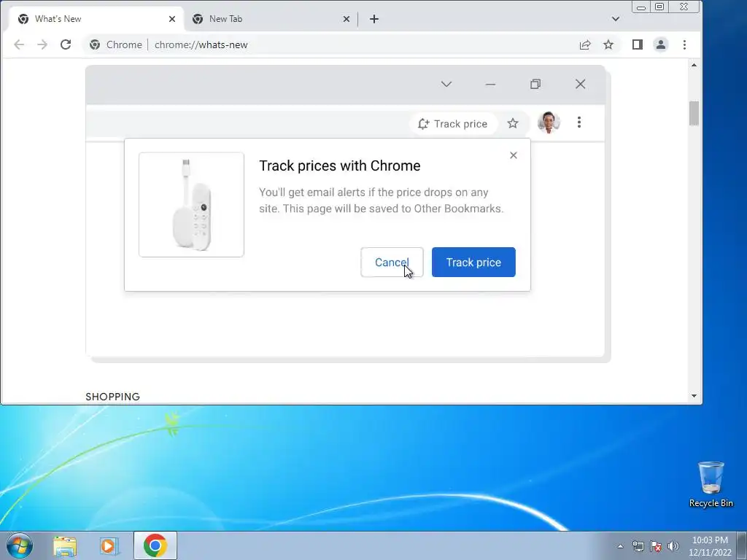Click the blue Track price button

pyautogui.click(x=473, y=262)
